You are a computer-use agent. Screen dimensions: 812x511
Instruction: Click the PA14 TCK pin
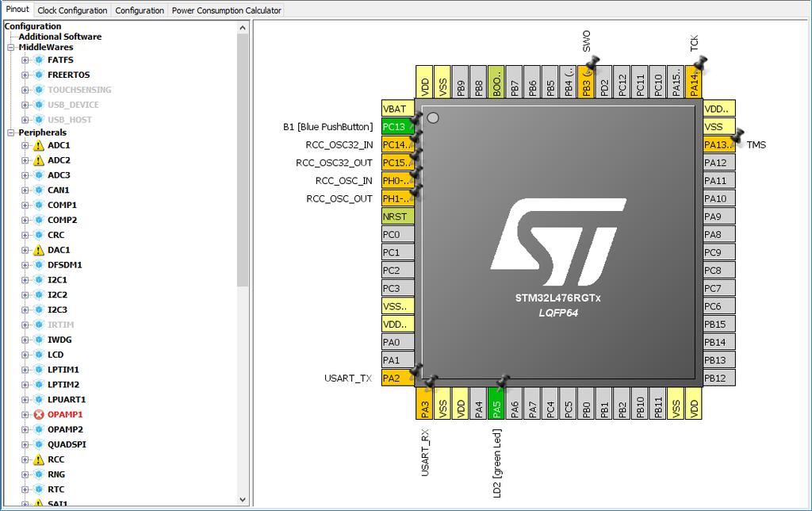click(693, 82)
